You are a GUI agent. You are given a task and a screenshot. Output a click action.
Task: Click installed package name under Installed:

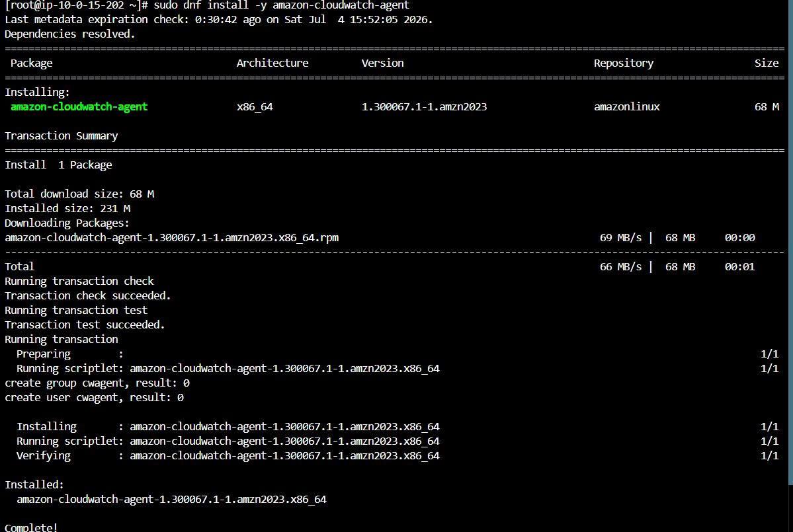pos(171,500)
